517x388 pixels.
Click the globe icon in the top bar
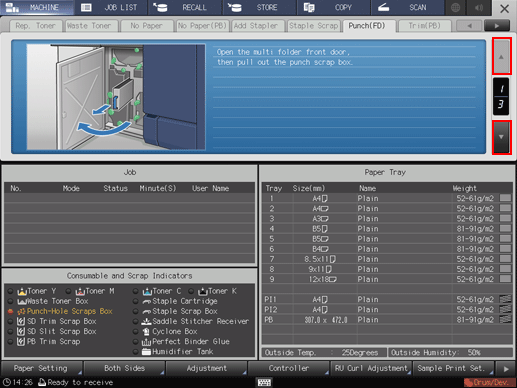tap(455, 7)
